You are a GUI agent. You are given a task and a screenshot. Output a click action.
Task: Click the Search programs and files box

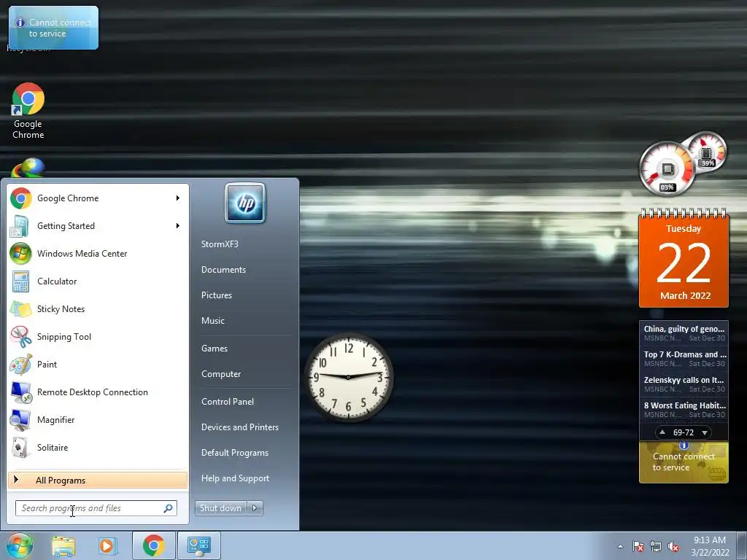(96, 508)
